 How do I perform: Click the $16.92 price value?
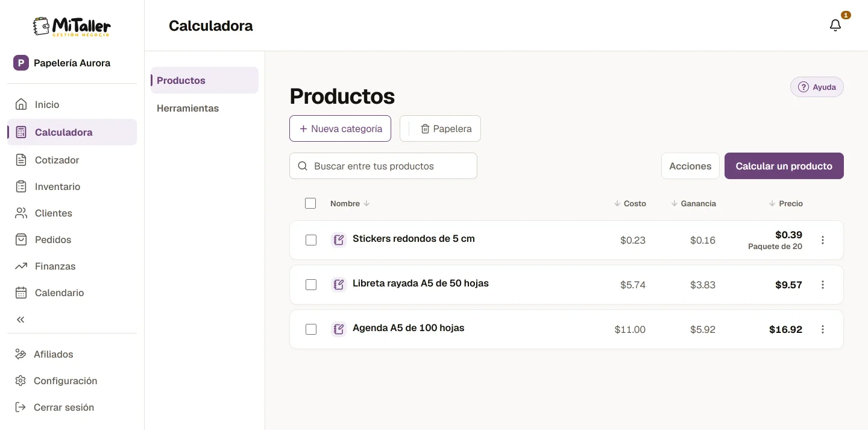tap(786, 329)
